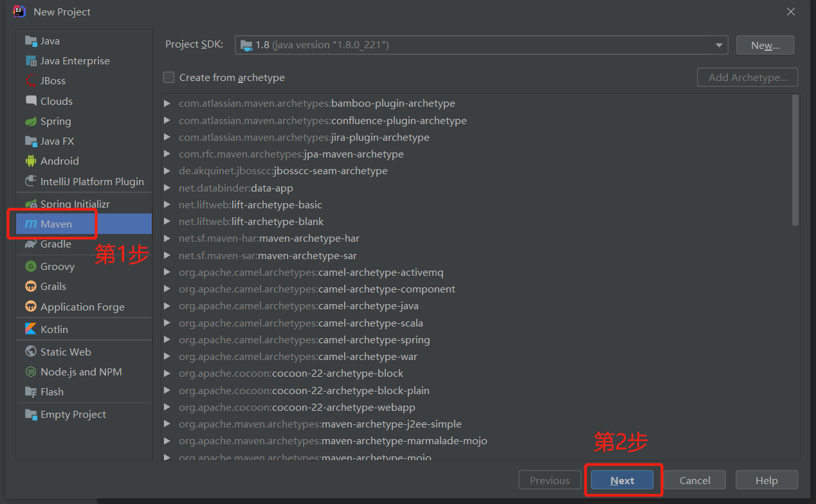Open Help for New Project
Image resolution: width=816 pixels, height=504 pixels.
coord(766,480)
